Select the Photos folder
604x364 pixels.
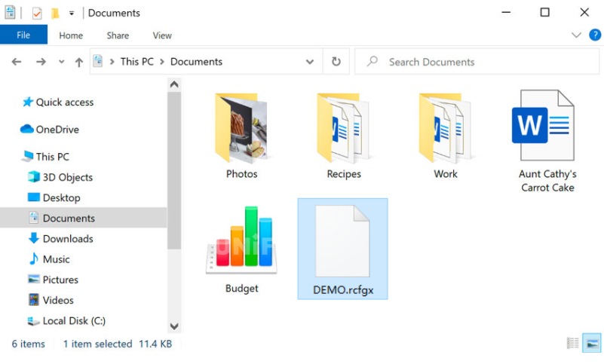coord(241,135)
